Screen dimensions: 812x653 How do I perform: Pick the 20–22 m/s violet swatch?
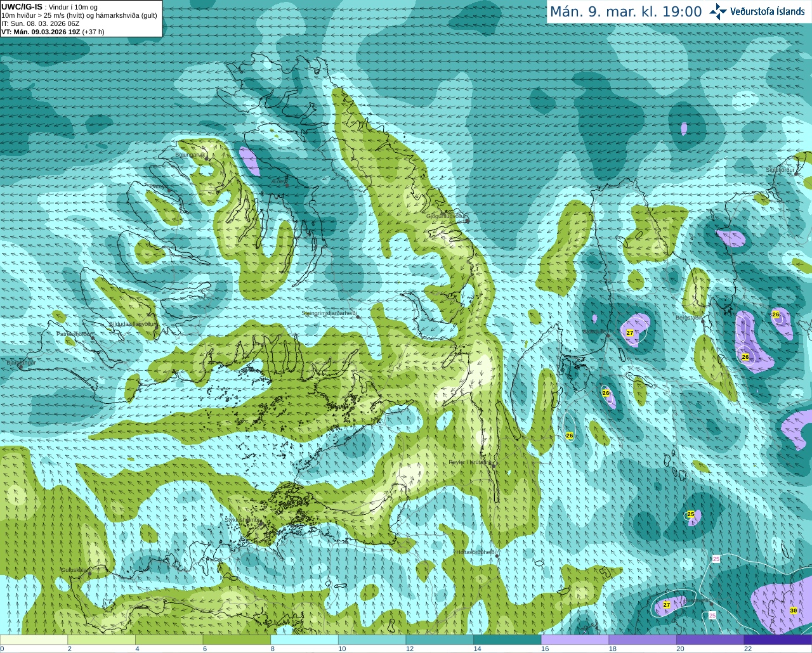[710, 640]
